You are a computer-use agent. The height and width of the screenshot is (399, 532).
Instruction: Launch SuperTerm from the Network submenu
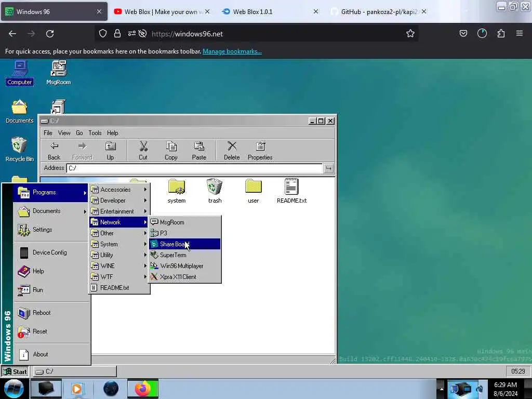[x=185, y=255]
